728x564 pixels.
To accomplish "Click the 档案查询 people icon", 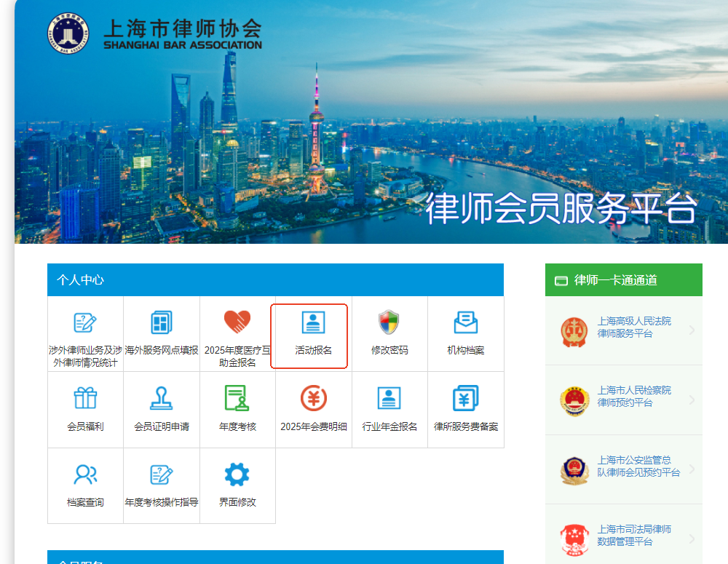I will (85, 474).
